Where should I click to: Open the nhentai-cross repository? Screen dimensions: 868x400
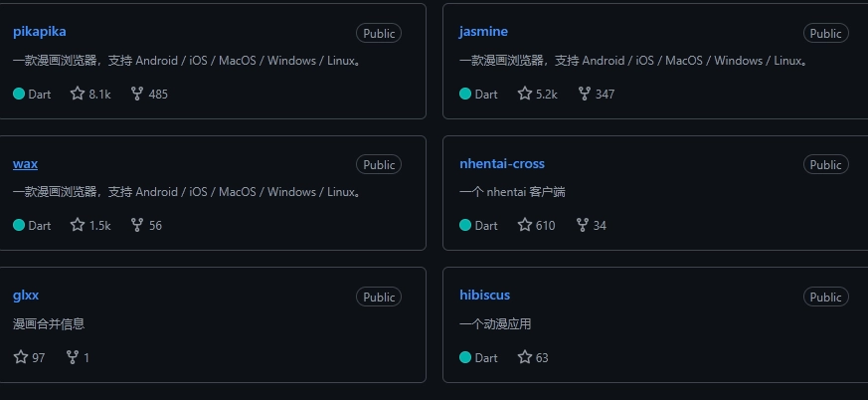(x=502, y=163)
